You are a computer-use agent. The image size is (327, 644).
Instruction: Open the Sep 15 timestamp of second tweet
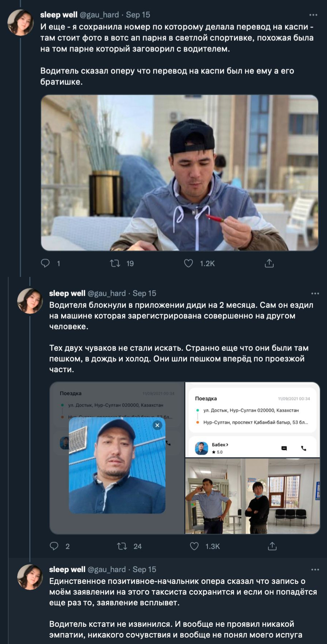[x=144, y=293]
